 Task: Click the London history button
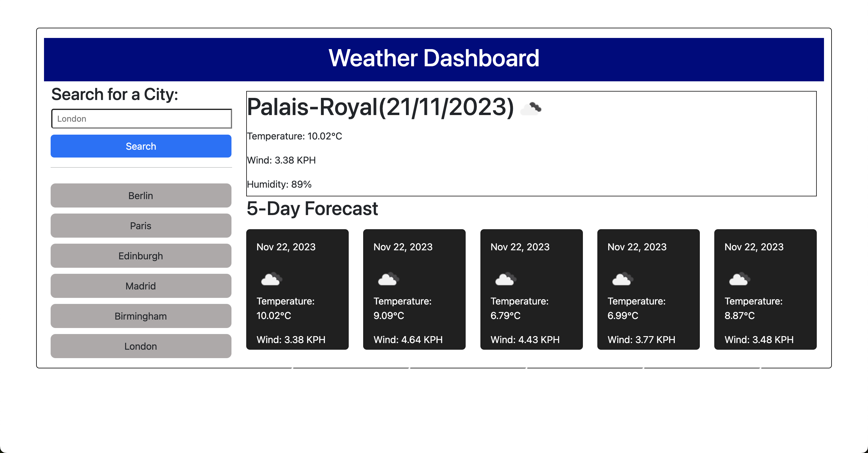[x=141, y=346]
